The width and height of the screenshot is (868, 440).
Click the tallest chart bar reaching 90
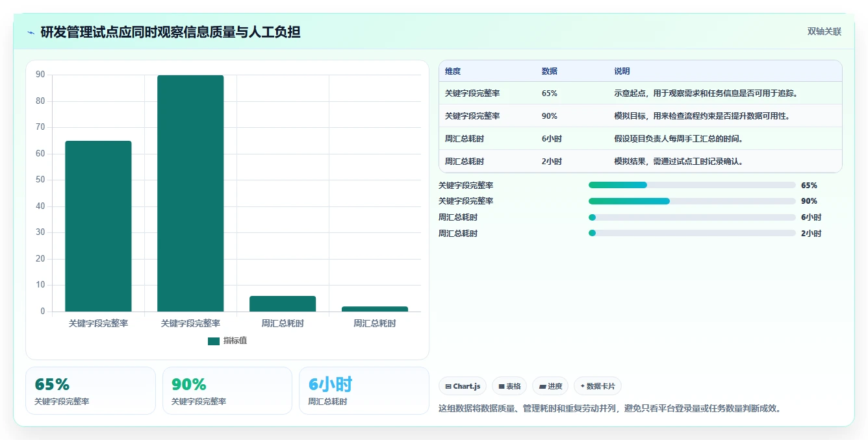(x=190, y=193)
